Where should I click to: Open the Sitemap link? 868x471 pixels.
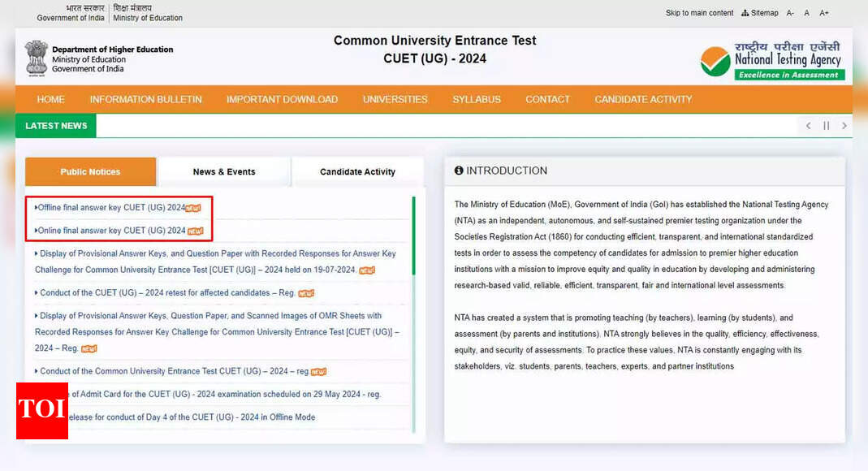759,13
